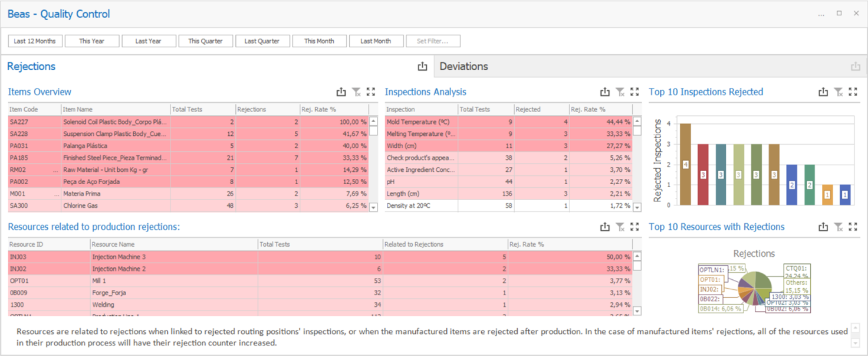Viewport: 868px width, 356px height.
Task: Export the Inspections Analysis table
Action: tap(604, 92)
